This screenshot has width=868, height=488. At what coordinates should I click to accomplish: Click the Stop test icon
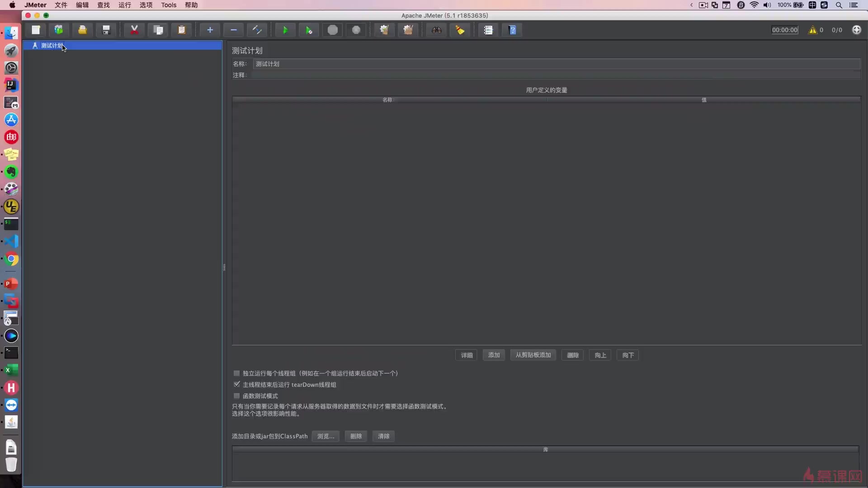click(x=333, y=30)
